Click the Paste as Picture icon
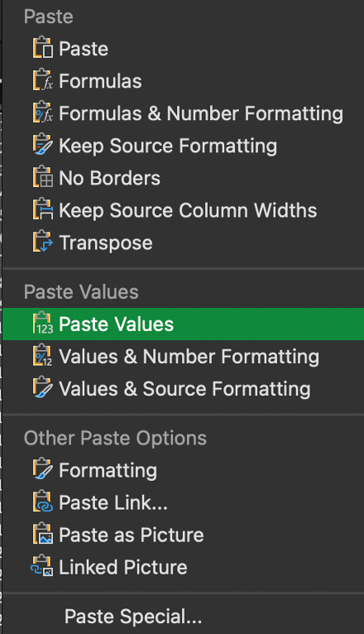 pos(43,534)
